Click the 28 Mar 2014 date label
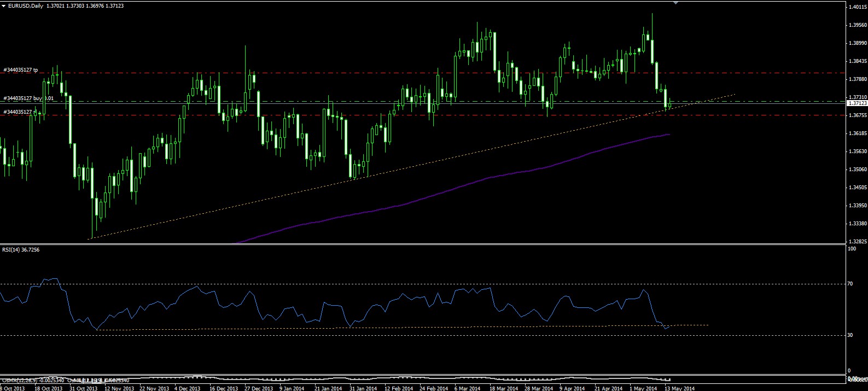 click(x=538, y=388)
